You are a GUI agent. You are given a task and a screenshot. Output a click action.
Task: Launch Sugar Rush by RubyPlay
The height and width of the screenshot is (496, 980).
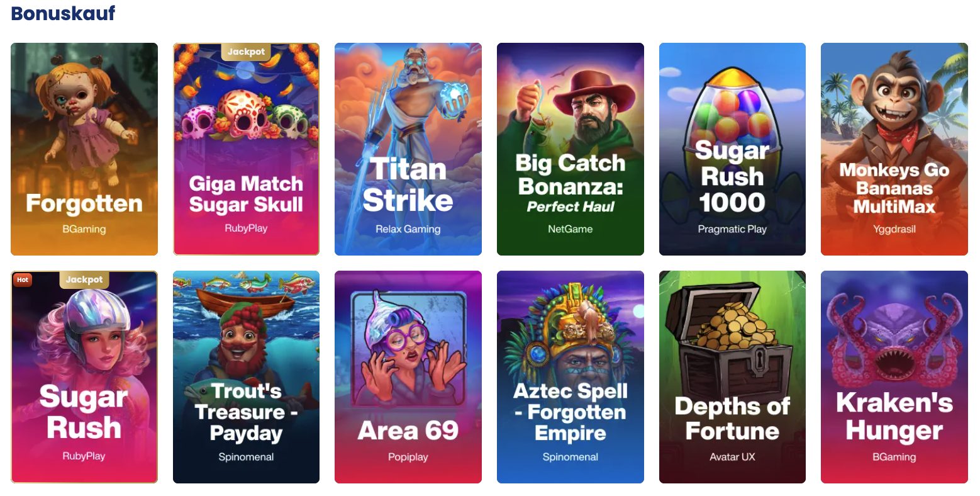click(84, 377)
